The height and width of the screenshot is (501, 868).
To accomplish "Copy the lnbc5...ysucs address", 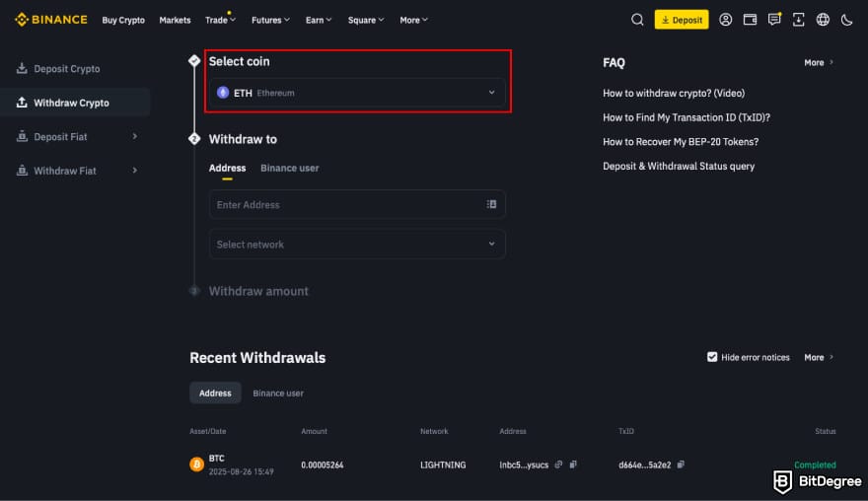I will coord(573,465).
